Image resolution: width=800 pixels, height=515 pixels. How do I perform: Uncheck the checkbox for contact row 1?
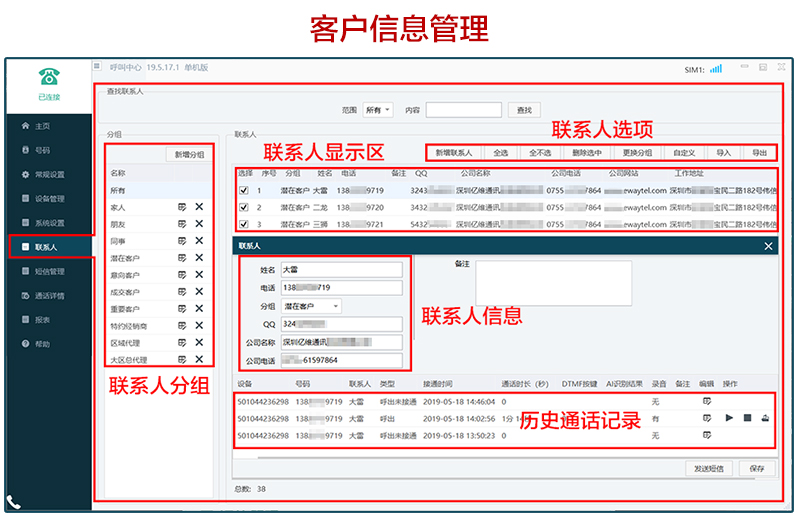[x=243, y=190]
